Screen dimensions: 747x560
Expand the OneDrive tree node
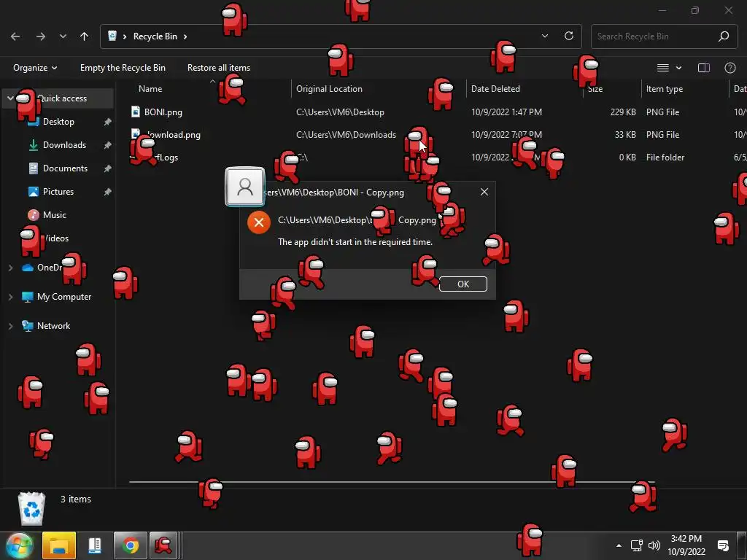[10, 268]
